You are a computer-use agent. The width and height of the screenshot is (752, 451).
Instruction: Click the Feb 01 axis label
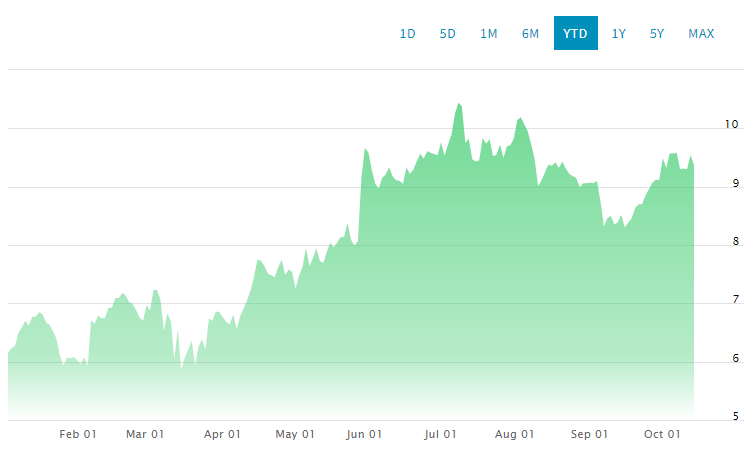click(78, 434)
